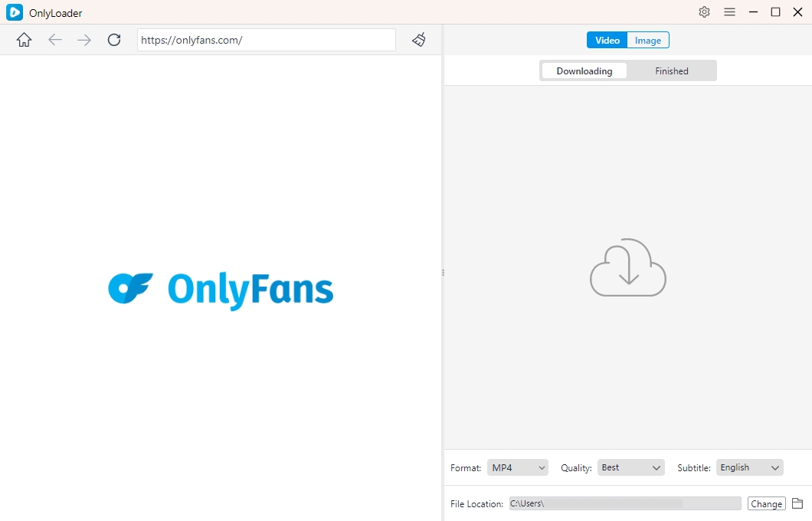Click the OnlyFans logo on the page
The width and height of the screenshot is (812, 521).
click(x=221, y=289)
